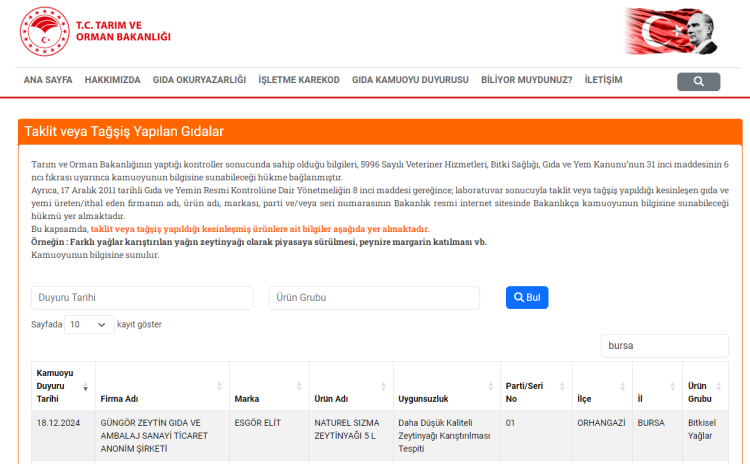The image size is (750, 464).
Task: Open the Duyuru Tarihi date field
Action: click(x=142, y=298)
